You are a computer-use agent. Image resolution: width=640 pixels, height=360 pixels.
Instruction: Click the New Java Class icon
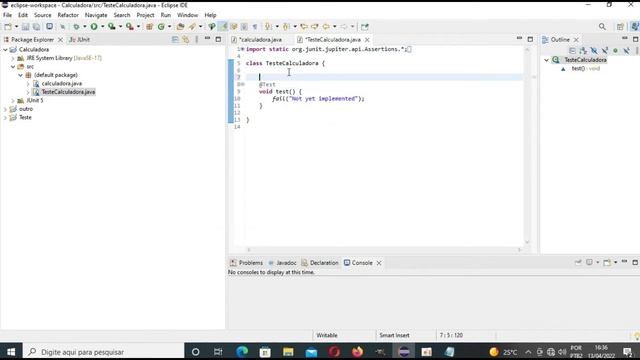click(161, 27)
